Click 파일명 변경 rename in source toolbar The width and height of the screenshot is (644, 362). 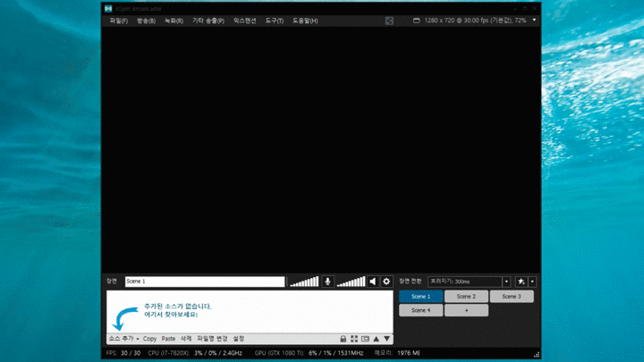212,339
